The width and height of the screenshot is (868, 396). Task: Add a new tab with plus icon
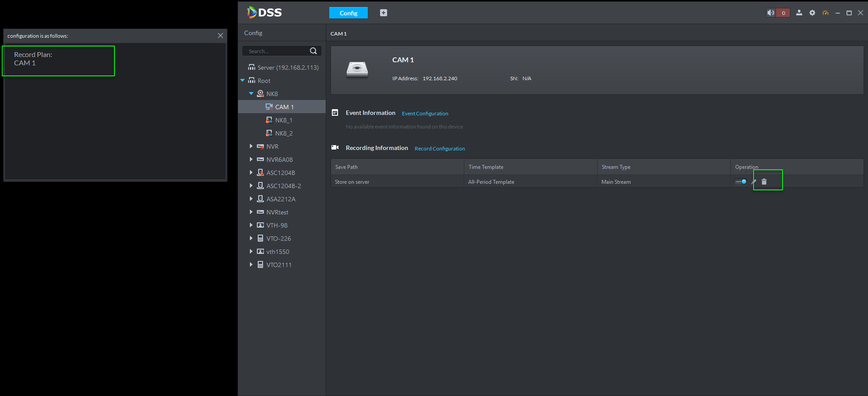coord(384,13)
